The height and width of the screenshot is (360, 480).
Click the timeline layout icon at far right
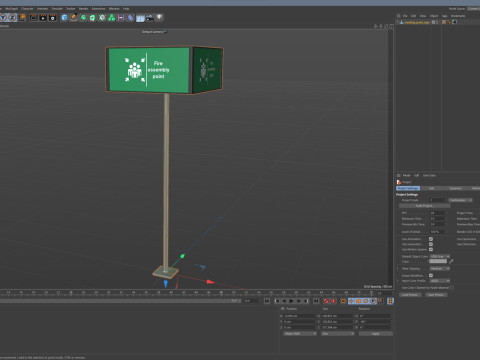click(x=390, y=301)
